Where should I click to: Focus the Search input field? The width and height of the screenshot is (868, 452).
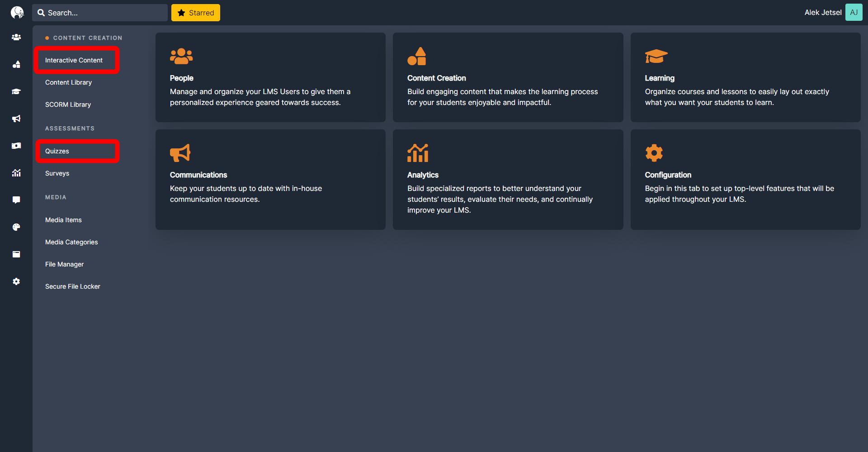100,13
